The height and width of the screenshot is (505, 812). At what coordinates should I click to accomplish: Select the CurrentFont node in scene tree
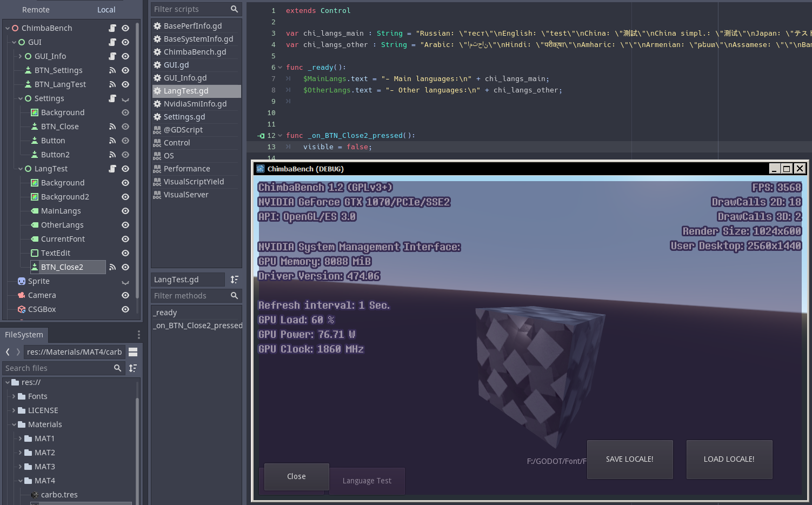click(63, 239)
